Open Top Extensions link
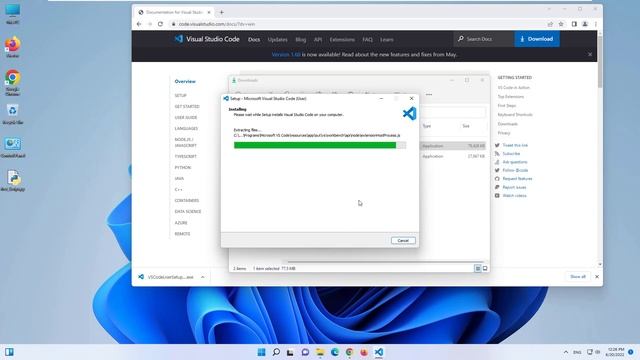640x360 pixels. point(511,97)
